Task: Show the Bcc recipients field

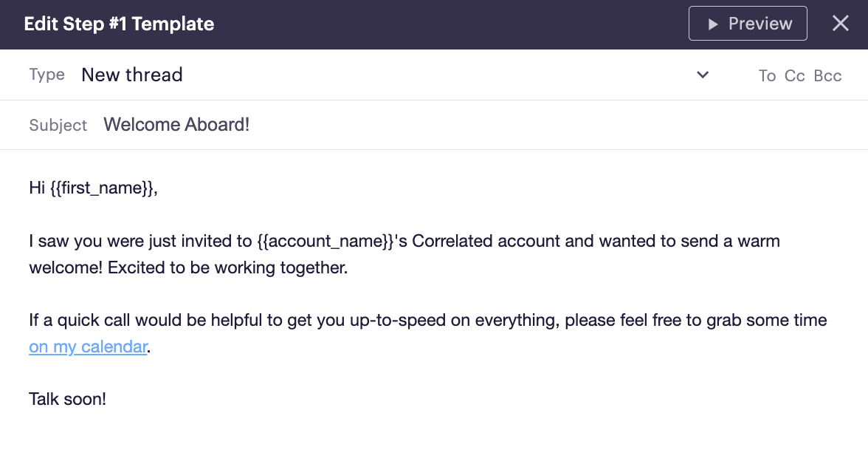Action: click(827, 75)
